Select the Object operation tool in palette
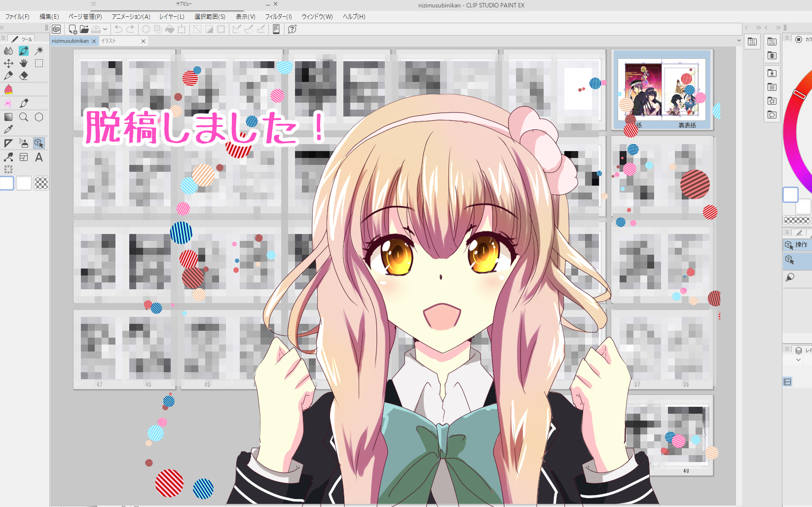Screen dimensions: 812x507 pyautogui.click(x=39, y=143)
